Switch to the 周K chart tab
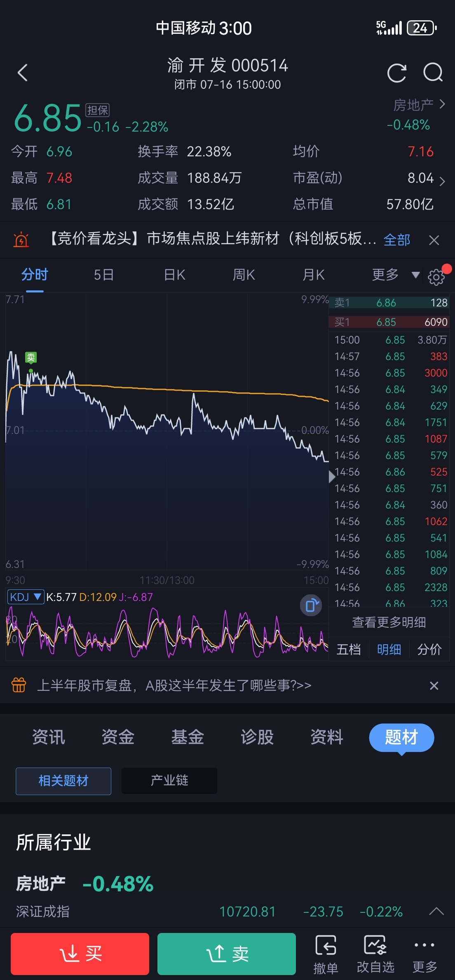The height and width of the screenshot is (980, 455). point(244,275)
